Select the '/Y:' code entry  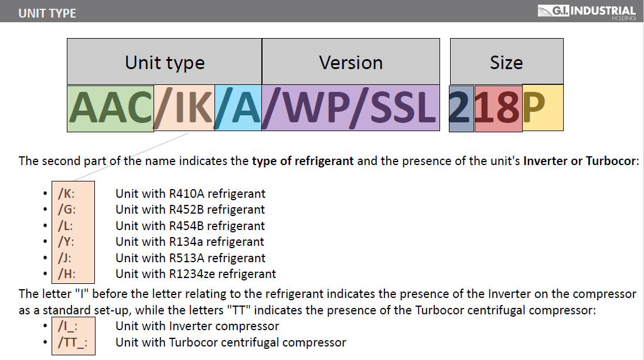coord(66,242)
